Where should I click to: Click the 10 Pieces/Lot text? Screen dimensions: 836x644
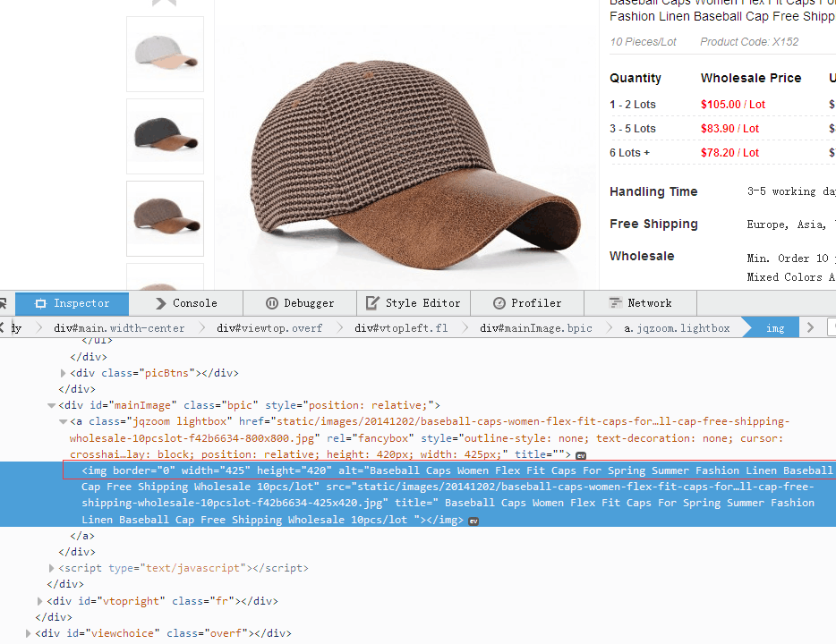(643, 41)
